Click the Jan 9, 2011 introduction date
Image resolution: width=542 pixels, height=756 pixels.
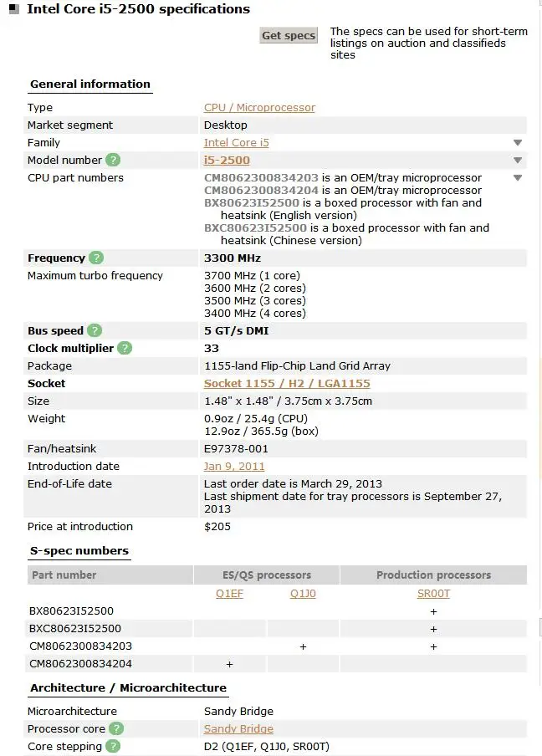(234, 467)
